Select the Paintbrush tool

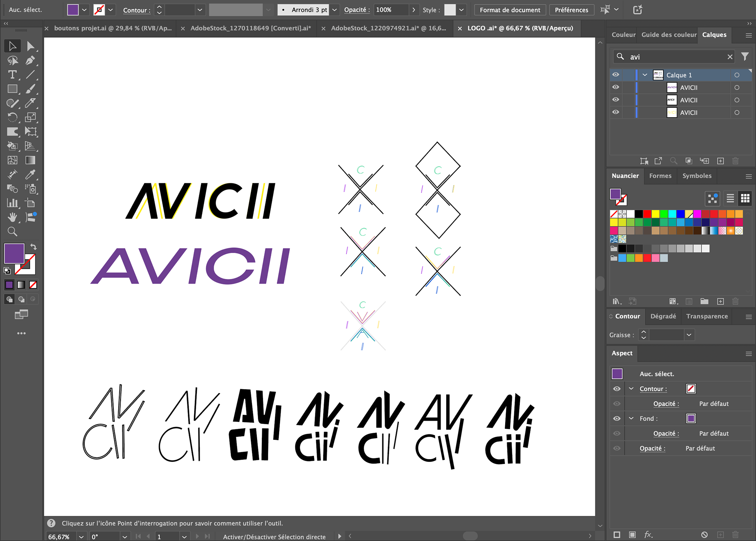tap(30, 89)
